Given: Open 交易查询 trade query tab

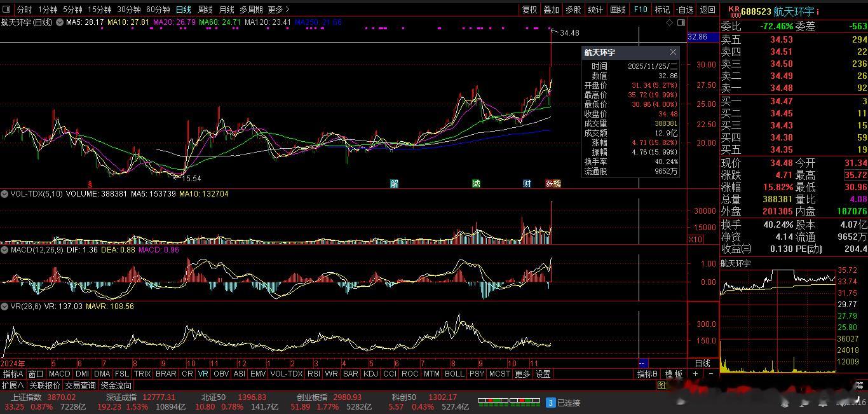Looking at the screenshot, I should [80, 385].
